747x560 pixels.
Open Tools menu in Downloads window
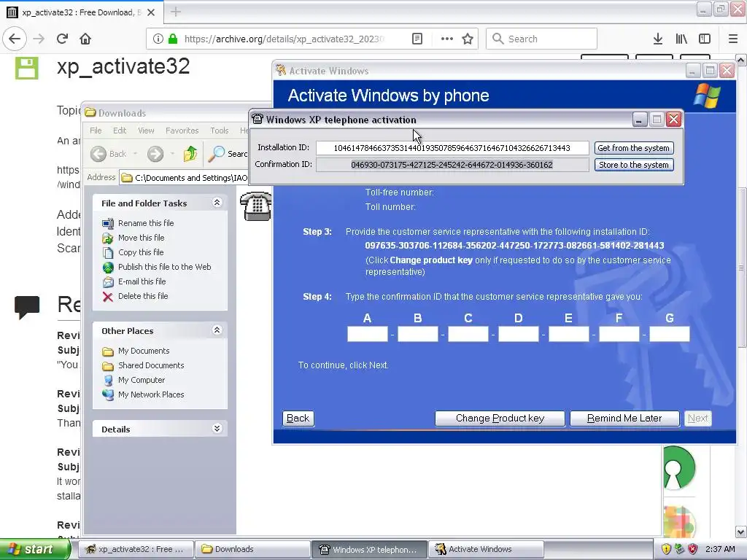tap(219, 131)
